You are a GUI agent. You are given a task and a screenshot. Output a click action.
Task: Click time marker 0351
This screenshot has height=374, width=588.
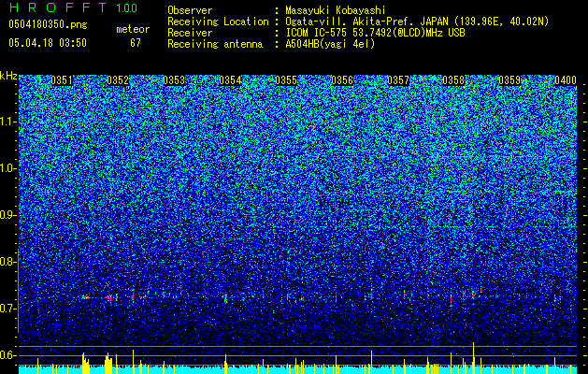(62, 80)
